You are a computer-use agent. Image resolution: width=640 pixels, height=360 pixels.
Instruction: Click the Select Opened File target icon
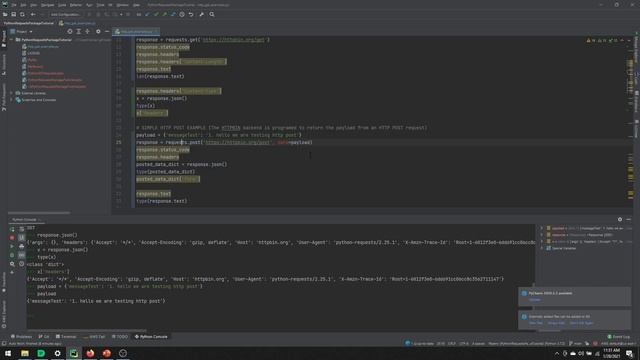point(70,31)
